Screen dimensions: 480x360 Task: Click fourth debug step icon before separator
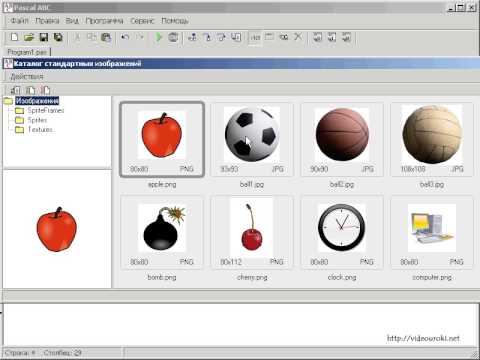point(236,37)
